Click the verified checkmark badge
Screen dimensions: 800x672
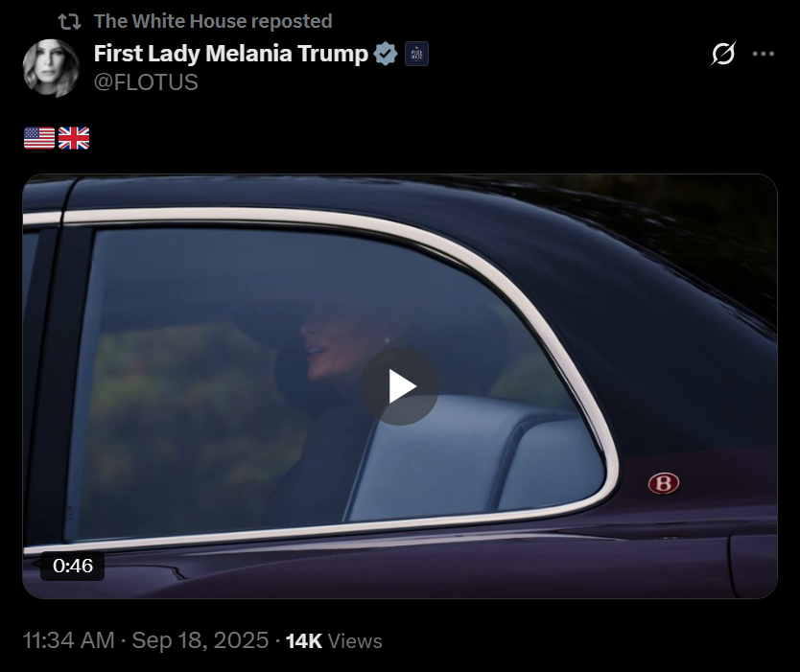386,54
